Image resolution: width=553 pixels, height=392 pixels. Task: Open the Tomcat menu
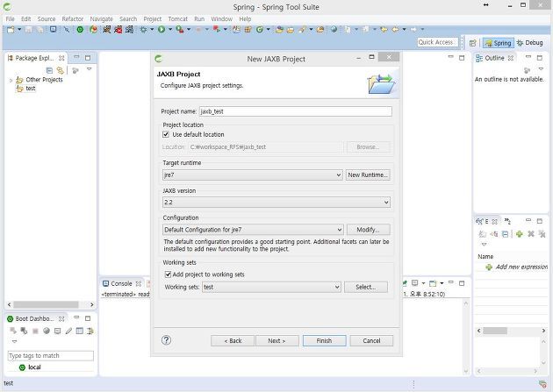(x=177, y=19)
